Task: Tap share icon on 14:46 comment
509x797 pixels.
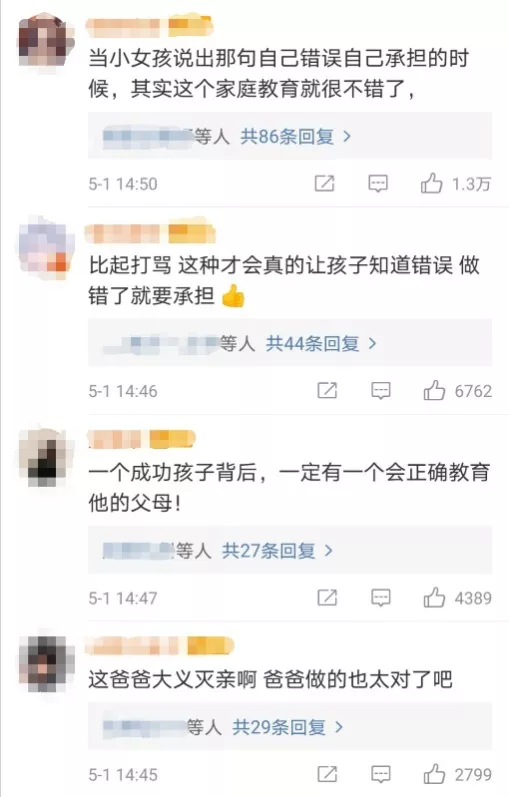Action: pos(327,390)
